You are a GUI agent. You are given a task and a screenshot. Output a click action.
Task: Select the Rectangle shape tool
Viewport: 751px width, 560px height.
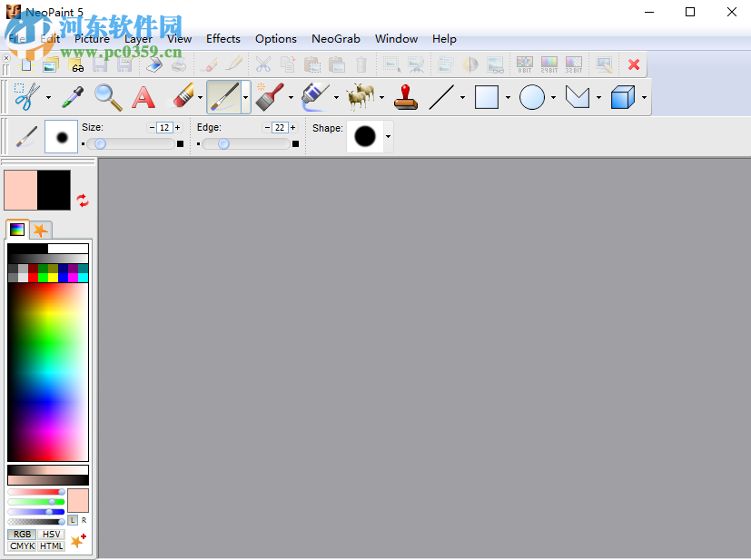[488, 97]
